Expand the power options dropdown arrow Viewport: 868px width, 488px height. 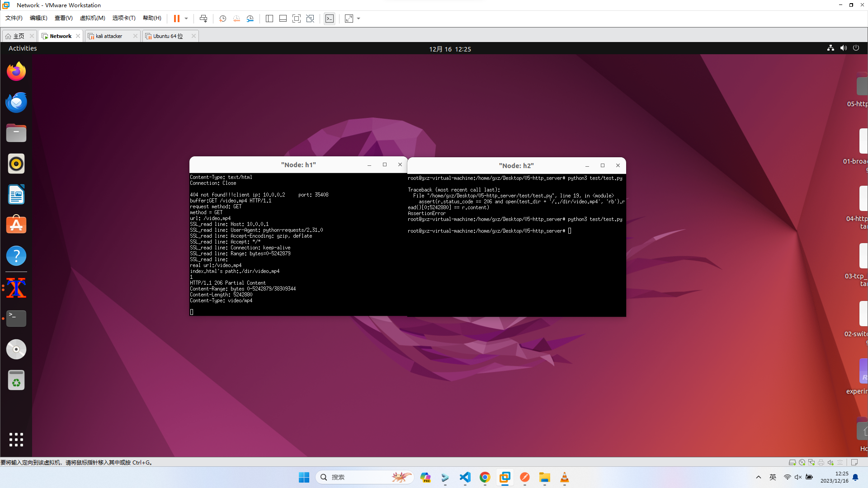(x=186, y=19)
